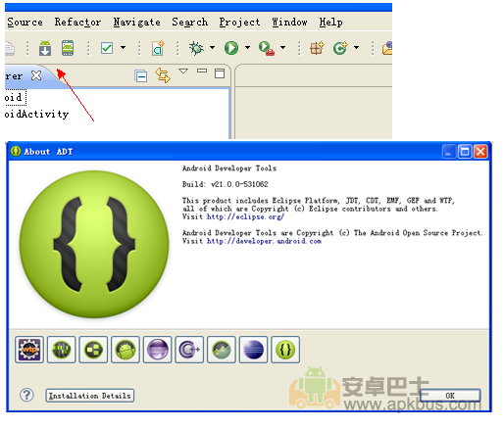The height and width of the screenshot is (428, 504).
Task: Open the Source menu
Action: [x=25, y=22]
